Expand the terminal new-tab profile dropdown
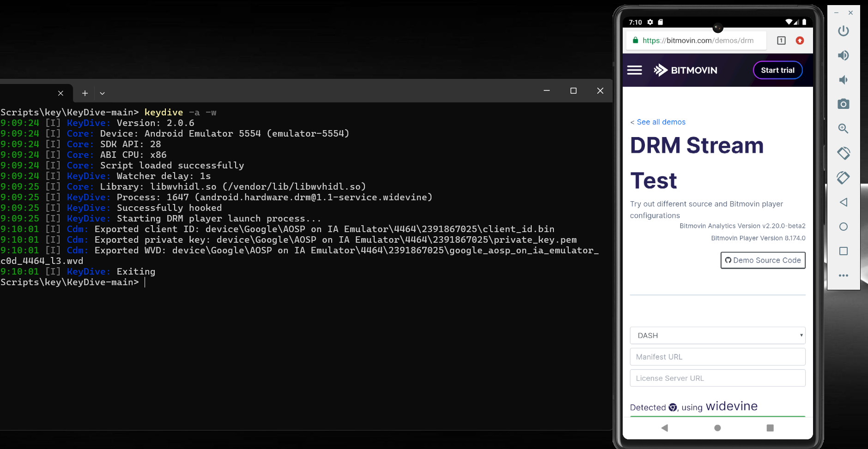 pyautogui.click(x=102, y=93)
